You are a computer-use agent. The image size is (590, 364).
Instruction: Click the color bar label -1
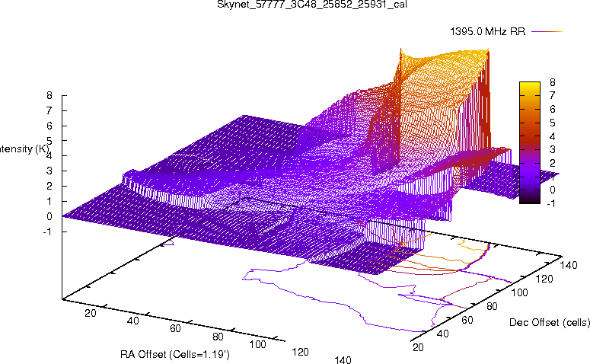(550, 203)
